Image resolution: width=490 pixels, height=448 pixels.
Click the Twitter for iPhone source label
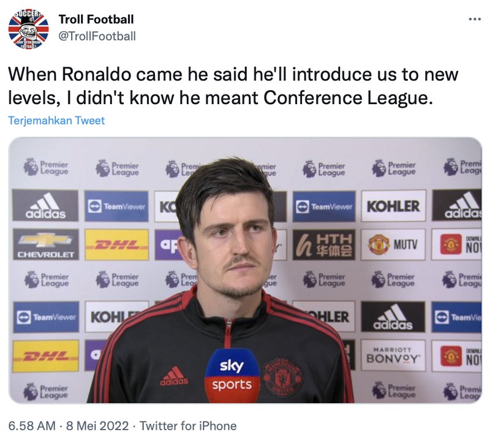pyautogui.click(x=188, y=426)
